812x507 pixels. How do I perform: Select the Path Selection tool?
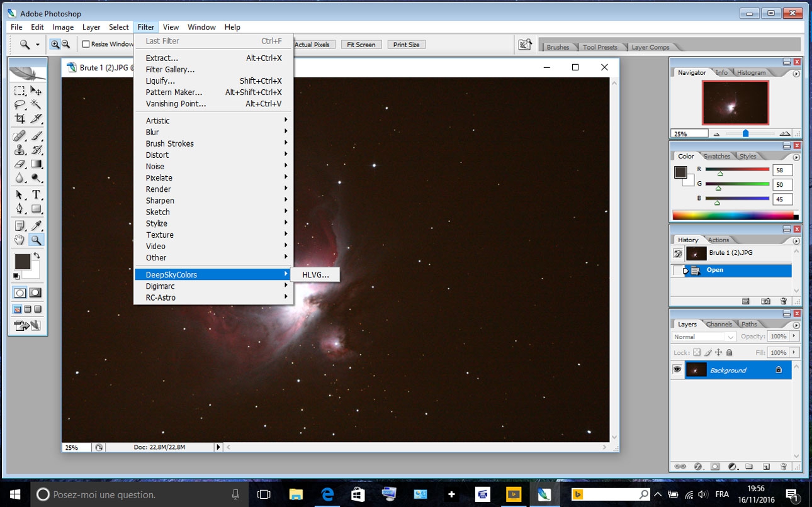point(20,194)
